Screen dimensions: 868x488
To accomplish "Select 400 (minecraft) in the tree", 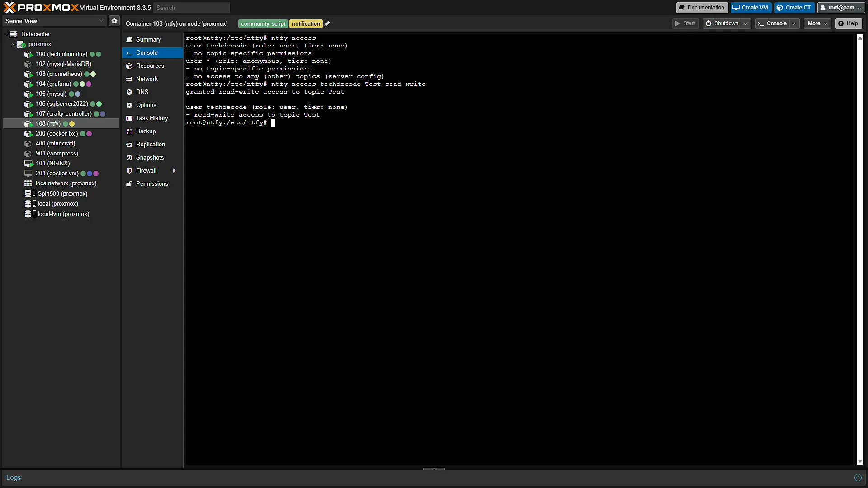I will [61, 144].
